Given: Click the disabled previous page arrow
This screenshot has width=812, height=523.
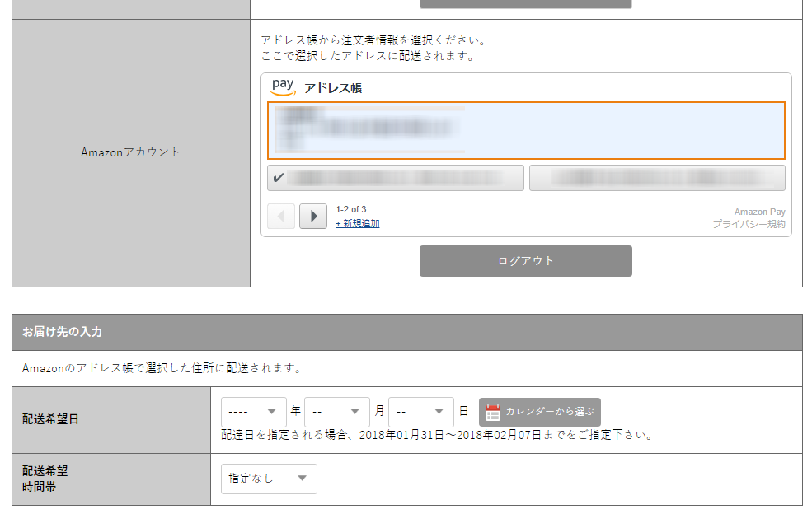Looking at the screenshot, I should coord(281,217).
